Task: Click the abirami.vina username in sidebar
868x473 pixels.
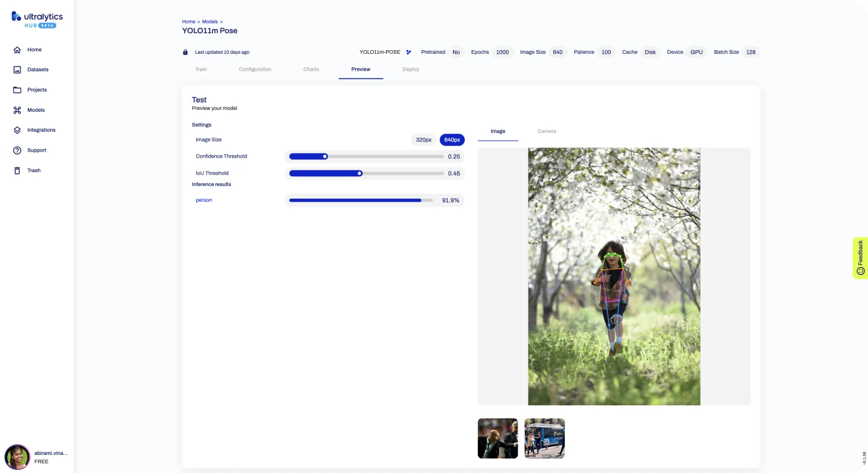Action: [51, 452]
